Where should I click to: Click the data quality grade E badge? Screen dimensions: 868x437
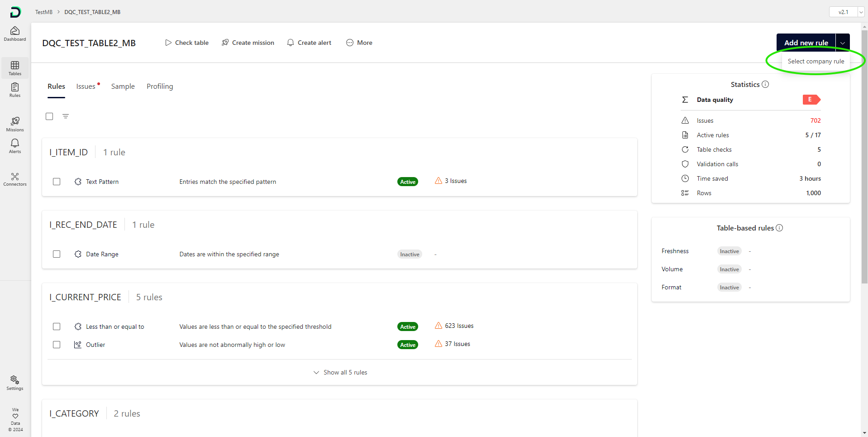click(811, 100)
